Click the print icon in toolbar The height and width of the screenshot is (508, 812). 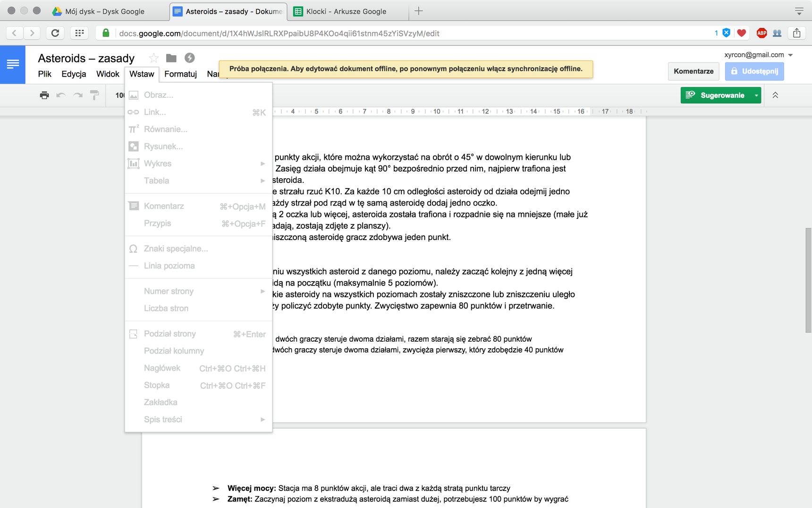(x=44, y=95)
